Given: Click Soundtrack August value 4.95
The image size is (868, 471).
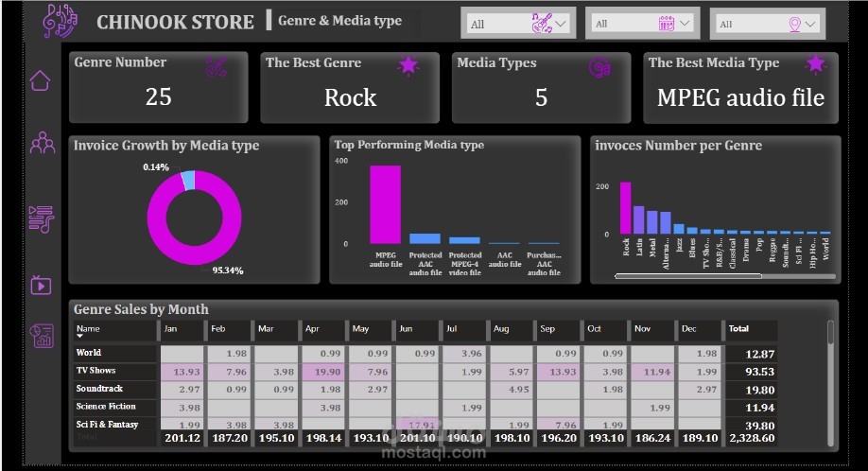Looking at the screenshot, I should pyautogui.click(x=511, y=389).
